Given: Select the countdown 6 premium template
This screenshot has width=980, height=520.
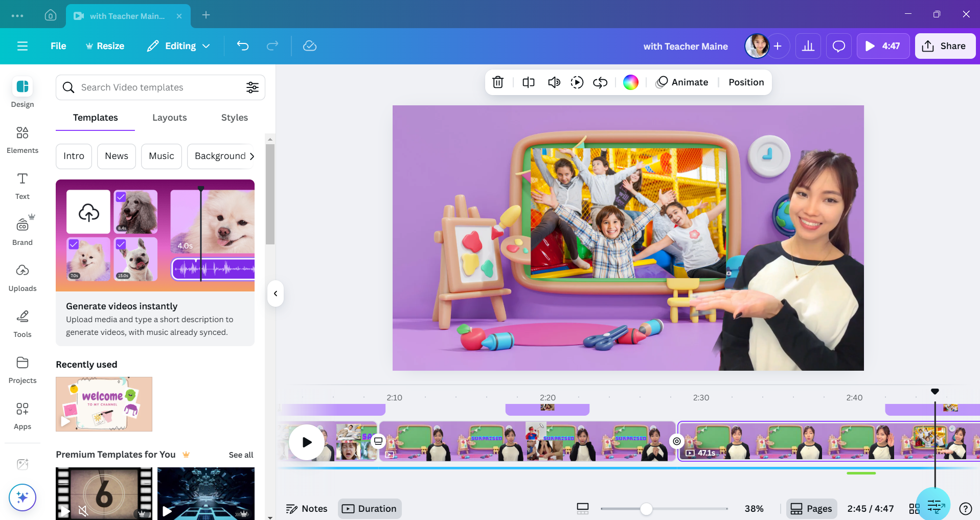Looking at the screenshot, I should tap(104, 493).
